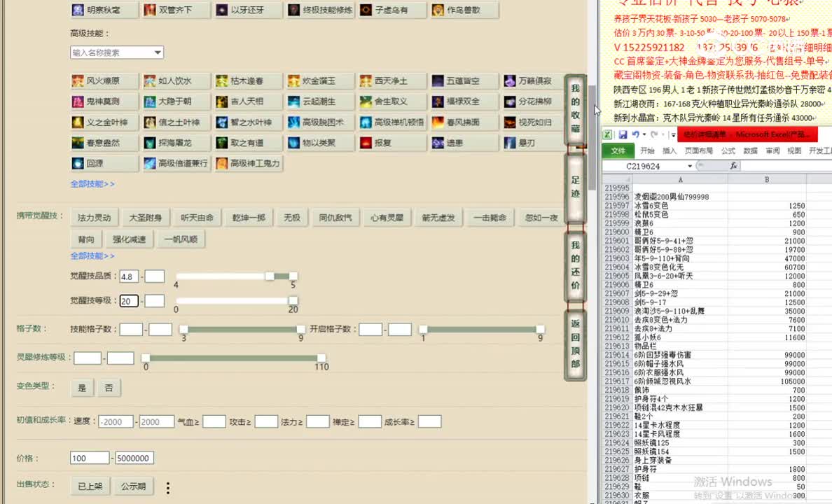Select the 枯木逢春 skill
The width and height of the screenshot is (832, 504).
[x=249, y=80]
